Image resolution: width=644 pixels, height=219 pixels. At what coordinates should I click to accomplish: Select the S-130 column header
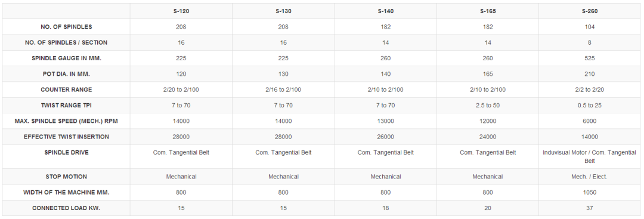[x=283, y=11]
